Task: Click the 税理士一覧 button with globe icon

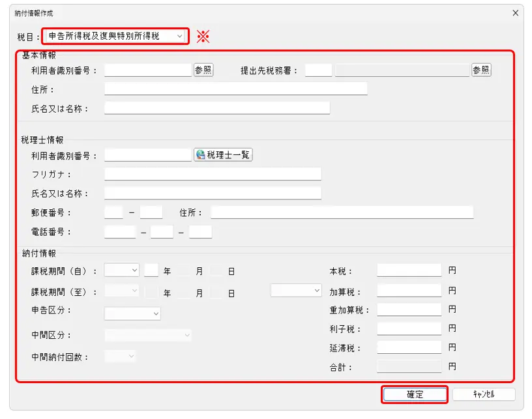Action: tap(223, 154)
